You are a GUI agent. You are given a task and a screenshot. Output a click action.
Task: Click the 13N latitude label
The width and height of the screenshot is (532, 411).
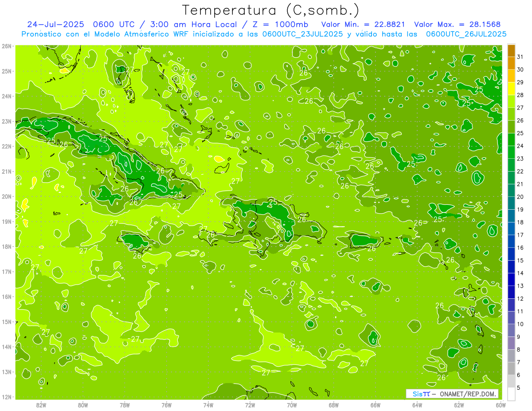(7, 372)
